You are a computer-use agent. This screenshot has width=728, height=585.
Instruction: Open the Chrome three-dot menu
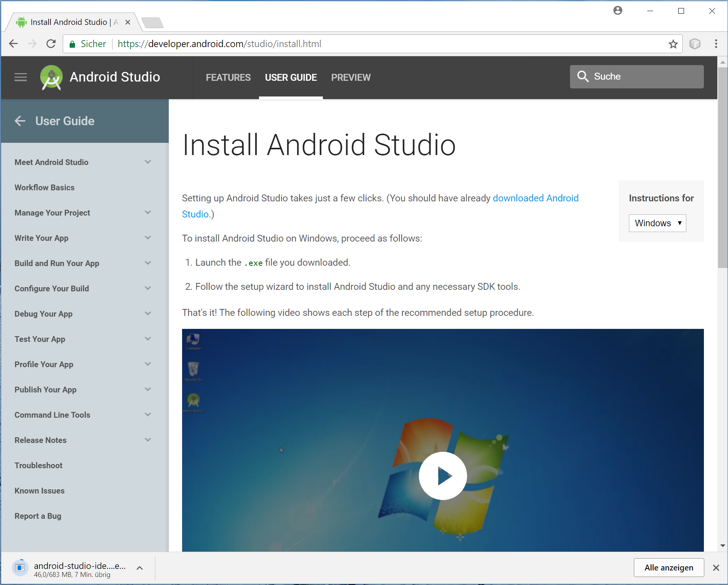click(716, 44)
